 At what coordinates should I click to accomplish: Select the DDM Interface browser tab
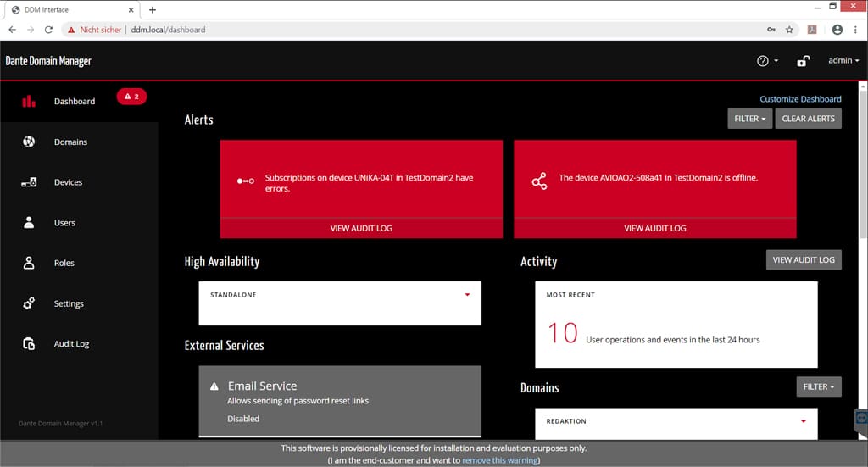tap(71, 9)
